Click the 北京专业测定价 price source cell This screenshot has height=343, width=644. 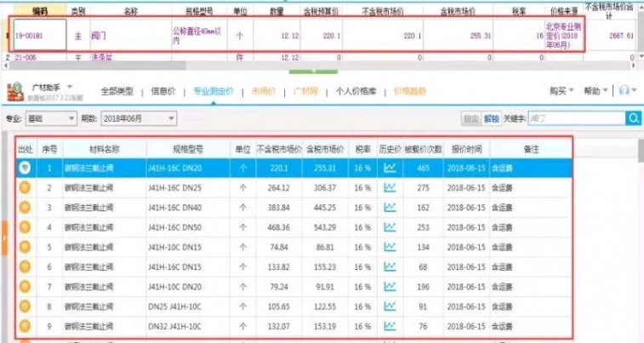point(563,36)
